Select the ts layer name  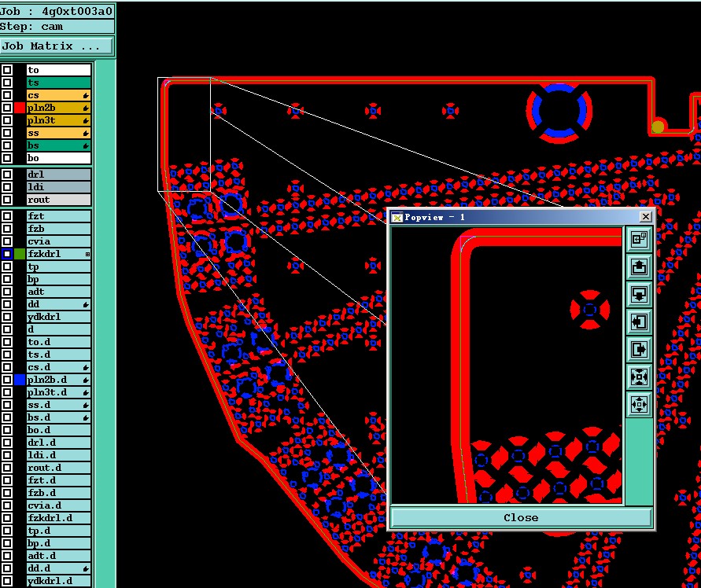(58, 83)
